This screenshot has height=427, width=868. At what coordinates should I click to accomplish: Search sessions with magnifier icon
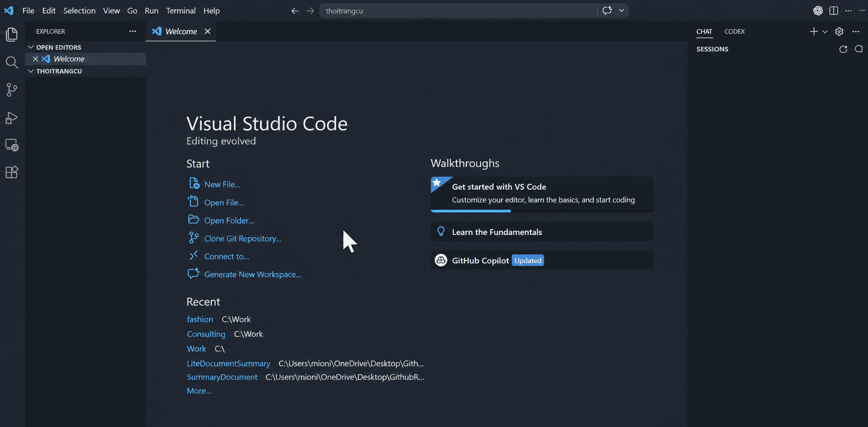(x=859, y=49)
